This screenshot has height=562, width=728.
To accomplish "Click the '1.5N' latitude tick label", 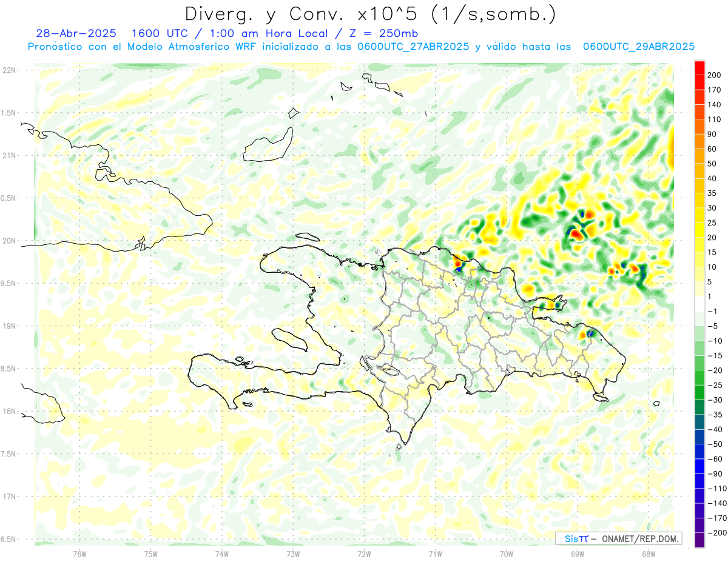I will point(8,113).
